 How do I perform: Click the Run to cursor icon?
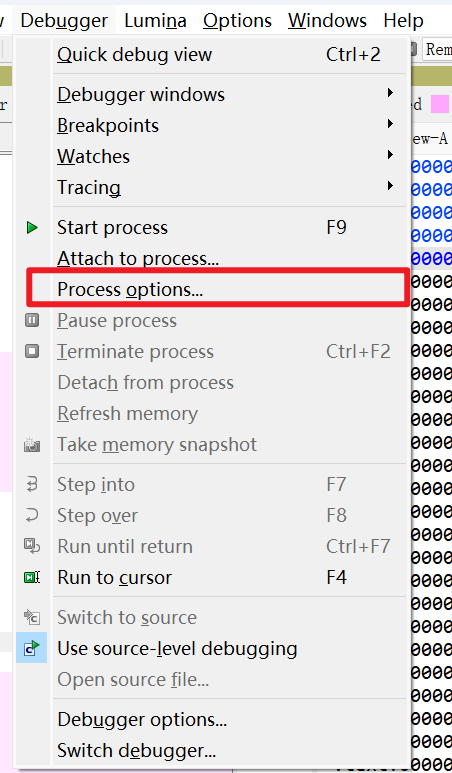click(x=32, y=577)
